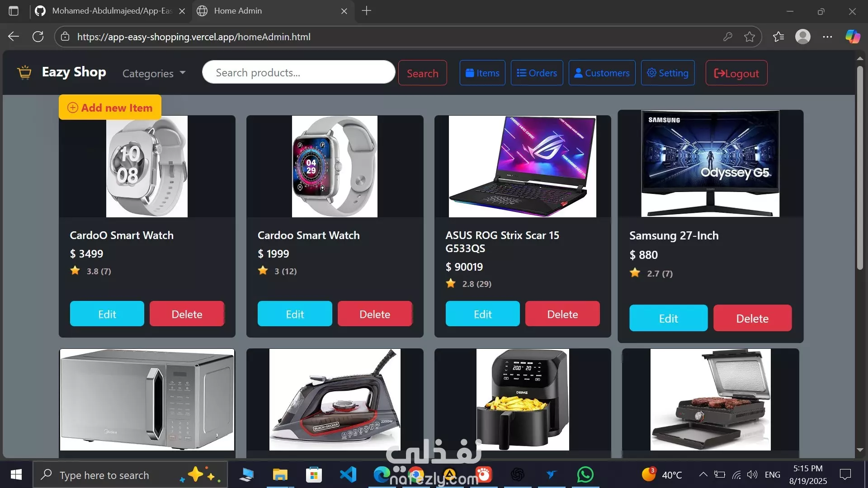Open the password manager key icon

click(727, 37)
